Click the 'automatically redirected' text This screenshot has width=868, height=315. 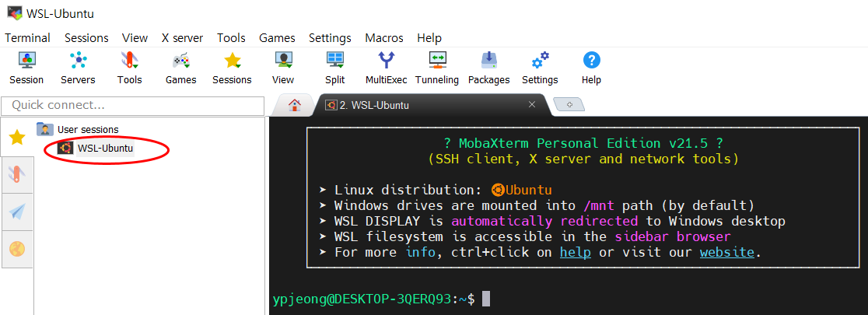pyautogui.click(x=544, y=222)
